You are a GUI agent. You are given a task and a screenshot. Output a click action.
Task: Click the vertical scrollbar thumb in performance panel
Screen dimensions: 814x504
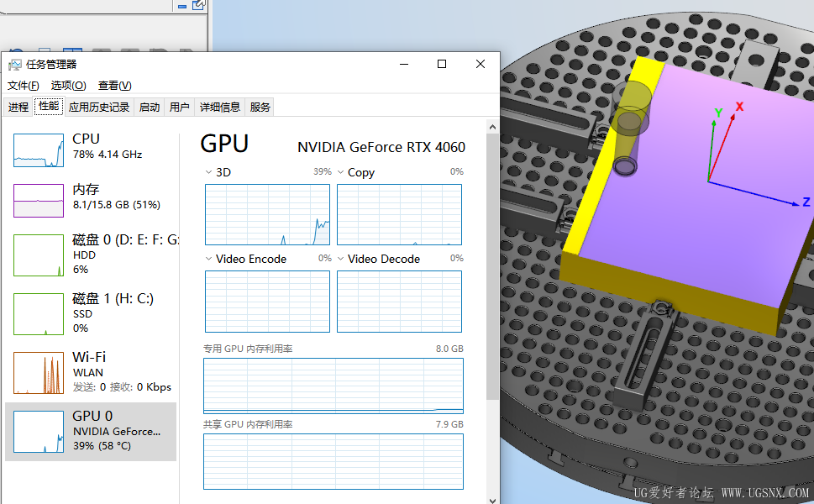click(x=492, y=266)
